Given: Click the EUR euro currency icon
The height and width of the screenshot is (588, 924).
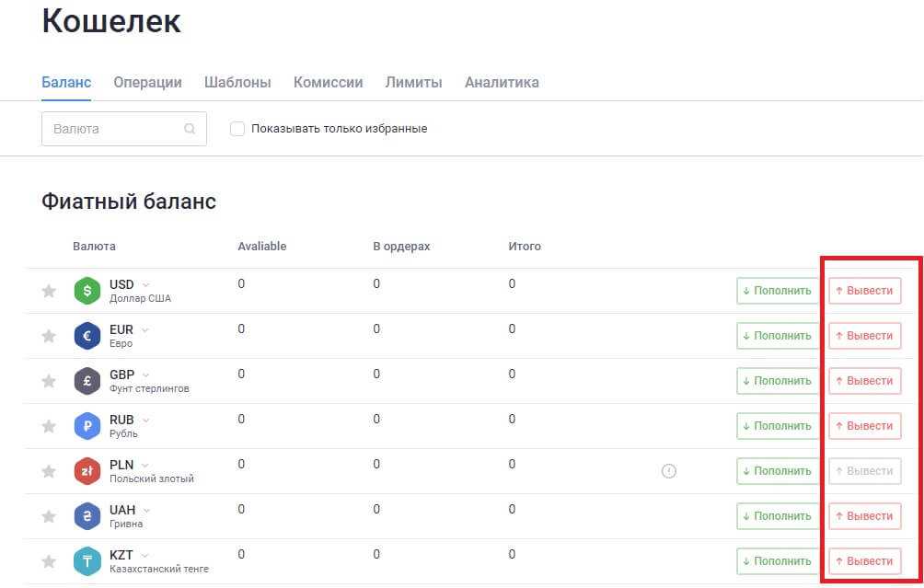Looking at the screenshot, I should 87,336.
